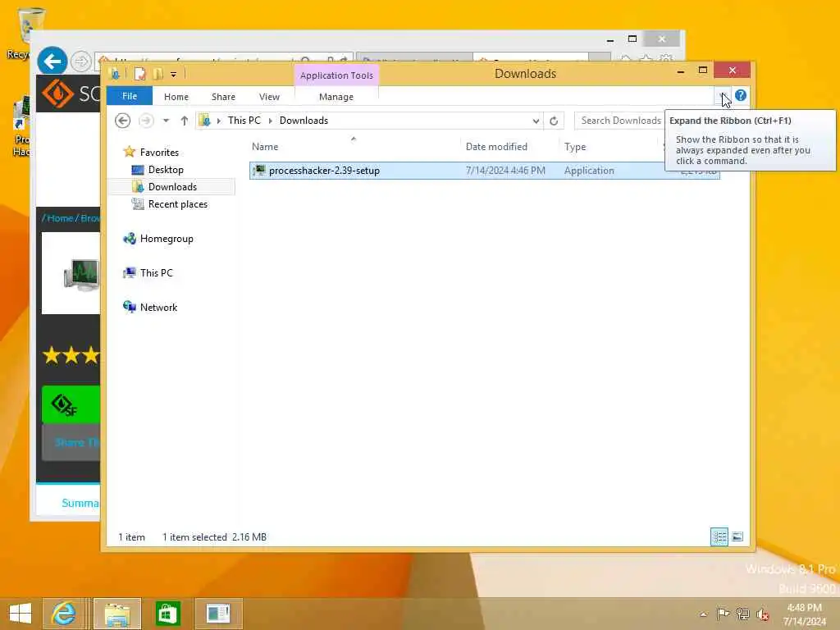
Task: Open Desktop in the navigation pane
Action: (x=166, y=170)
